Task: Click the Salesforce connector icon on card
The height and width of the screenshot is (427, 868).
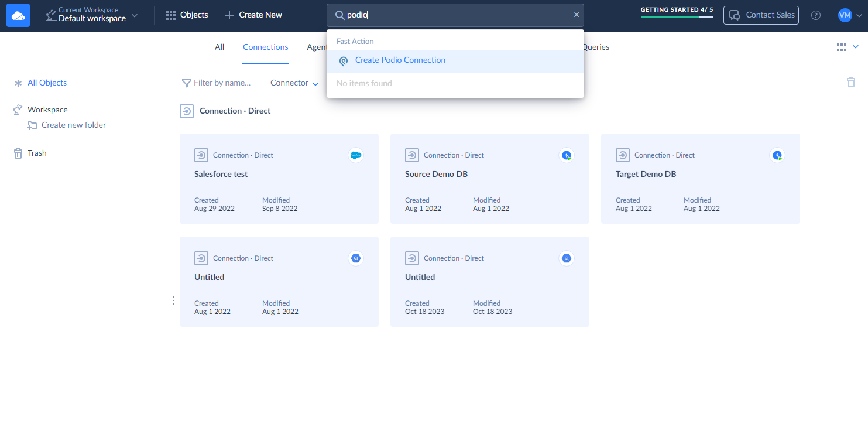Action: (x=355, y=155)
